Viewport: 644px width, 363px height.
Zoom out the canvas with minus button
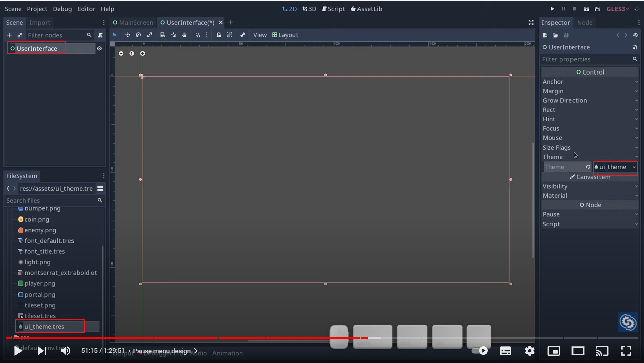121,53
